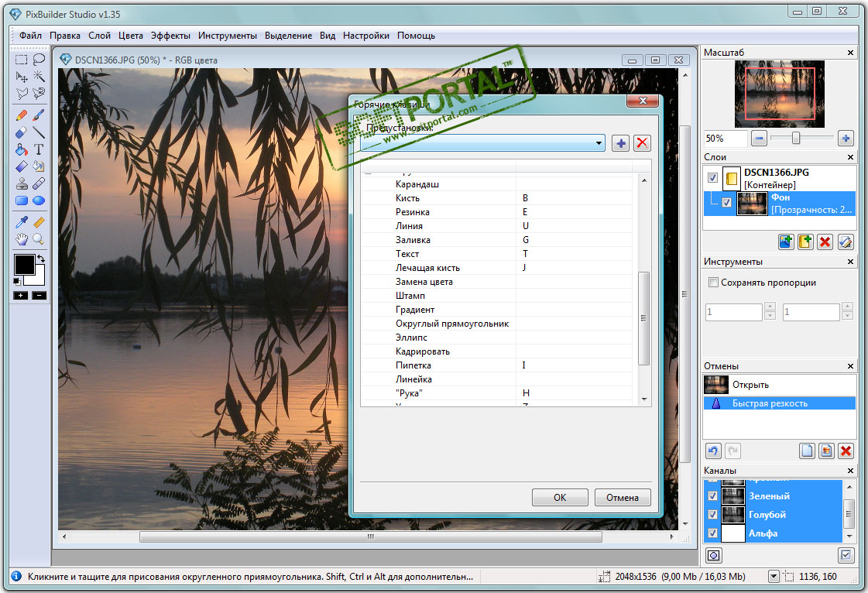Open the Выделение menu
The height and width of the screenshot is (593, 868).
288,36
